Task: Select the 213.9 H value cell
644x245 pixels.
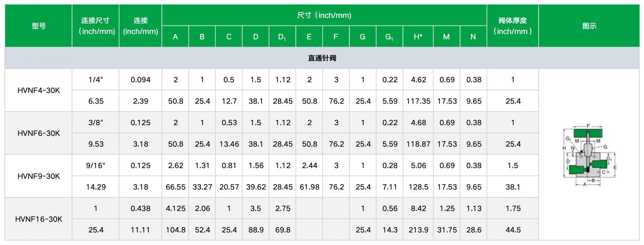Action: tap(418, 230)
